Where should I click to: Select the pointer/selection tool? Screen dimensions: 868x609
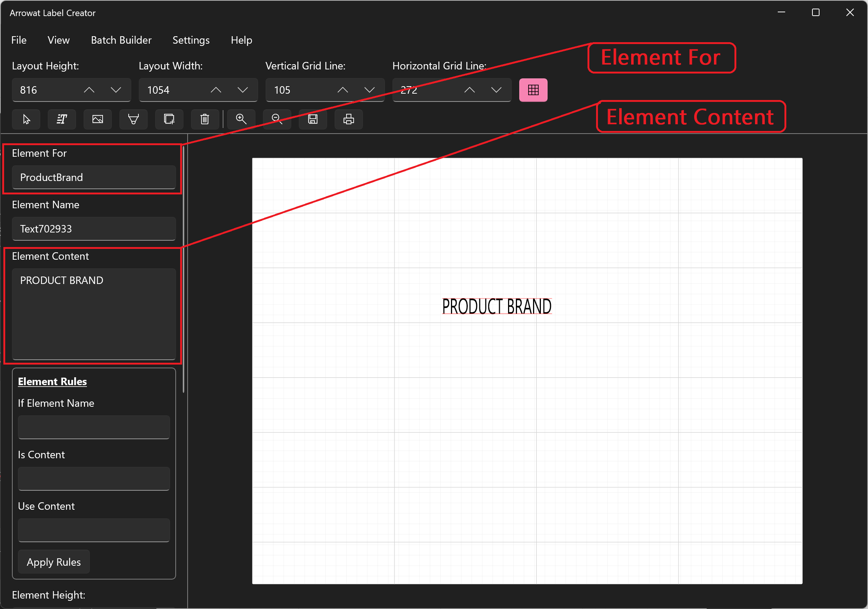point(26,119)
